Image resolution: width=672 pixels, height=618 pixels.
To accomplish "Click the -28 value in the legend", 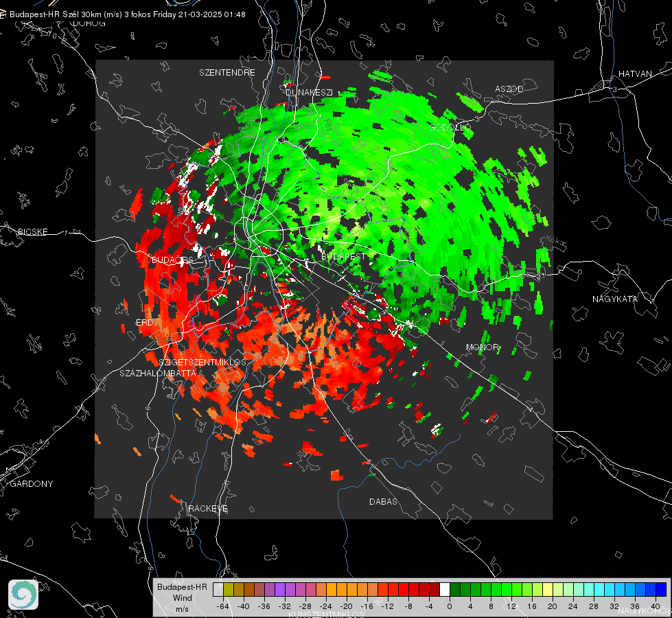I will 305,606.
